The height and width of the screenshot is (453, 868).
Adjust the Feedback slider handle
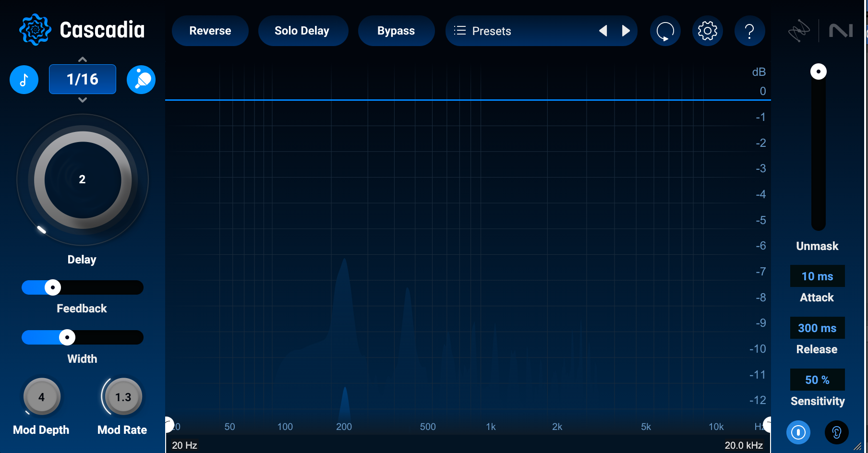coord(53,287)
